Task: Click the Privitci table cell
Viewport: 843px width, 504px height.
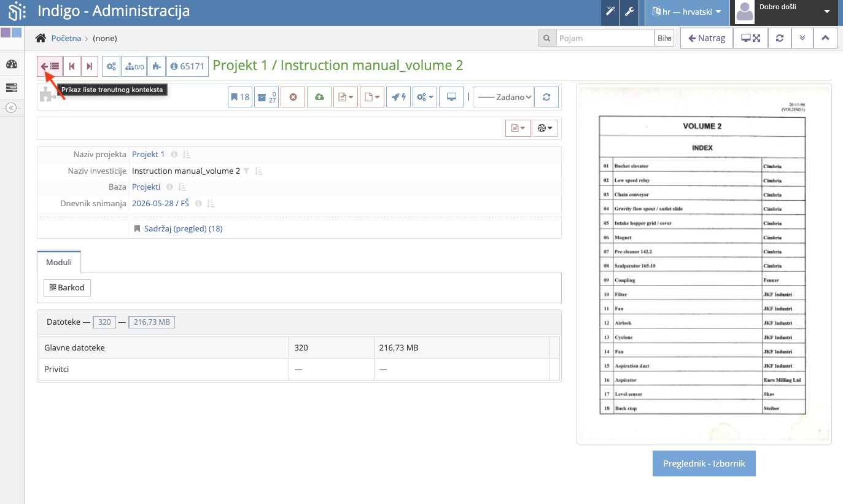Action: [164, 370]
